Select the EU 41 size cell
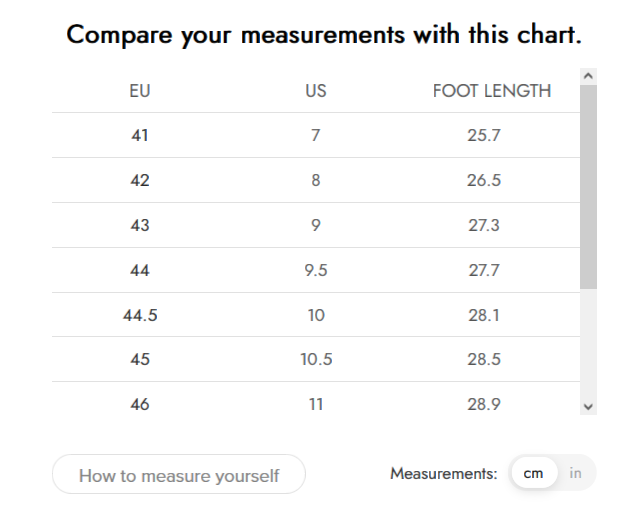The height and width of the screenshot is (511, 628). point(140,135)
